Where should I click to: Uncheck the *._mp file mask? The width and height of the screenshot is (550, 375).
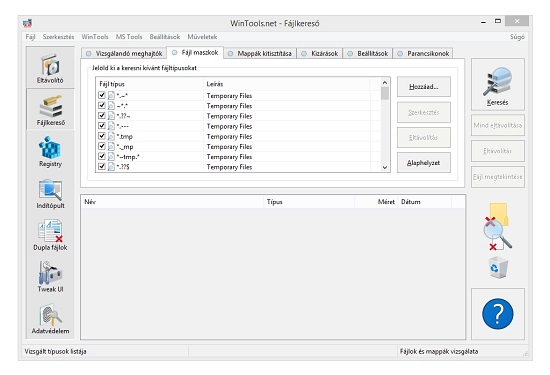102,146
